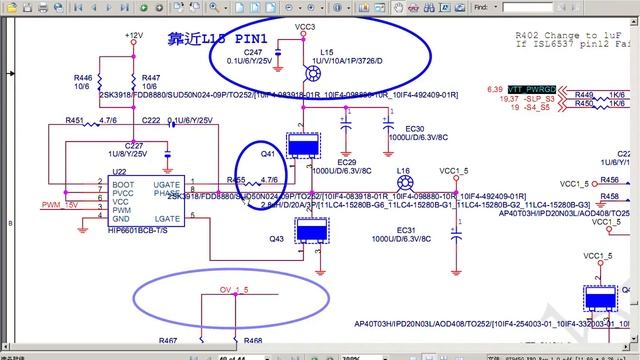Viewport: 640px width, 360px height.
Task: Click the Q43 transistor label
Action: pyautogui.click(x=276, y=239)
